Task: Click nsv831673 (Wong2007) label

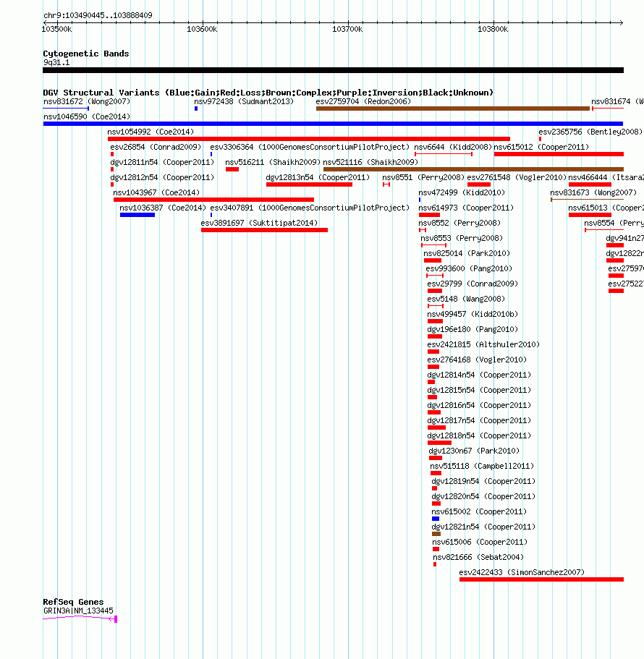Action: tap(593, 192)
